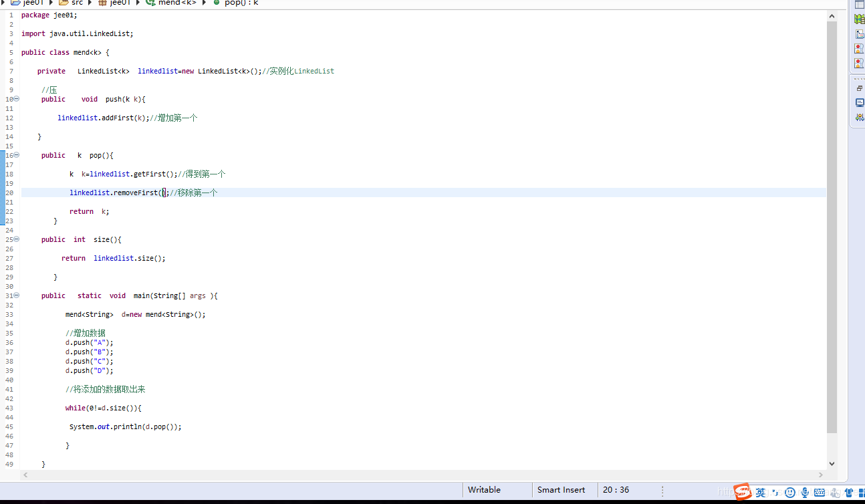Click vertical scrollbar up arrow
The image size is (865, 504).
coord(832,15)
